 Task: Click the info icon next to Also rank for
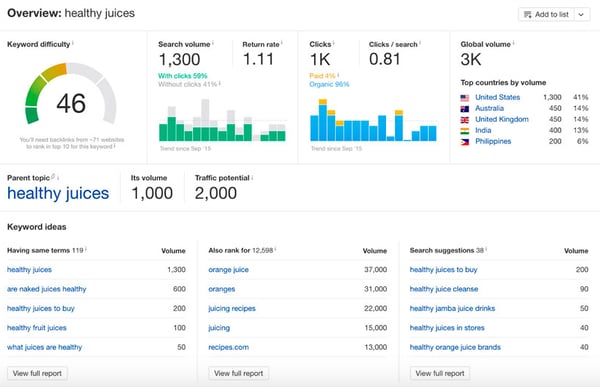(276, 249)
